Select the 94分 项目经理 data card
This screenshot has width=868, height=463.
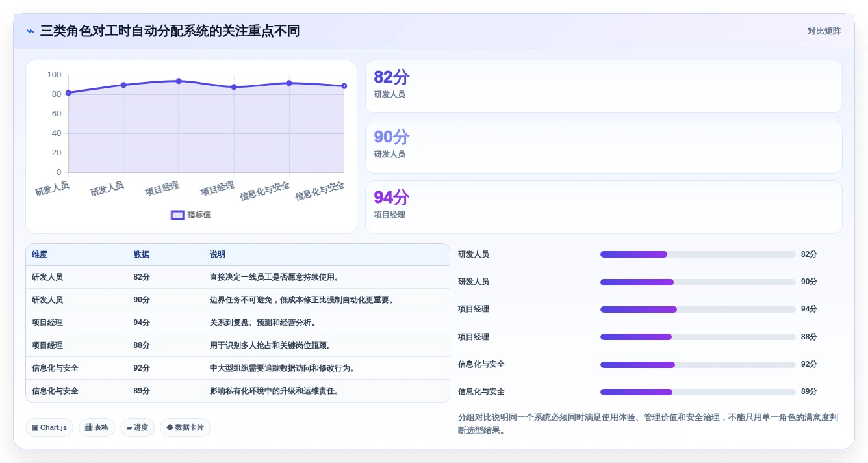click(x=604, y=207)
